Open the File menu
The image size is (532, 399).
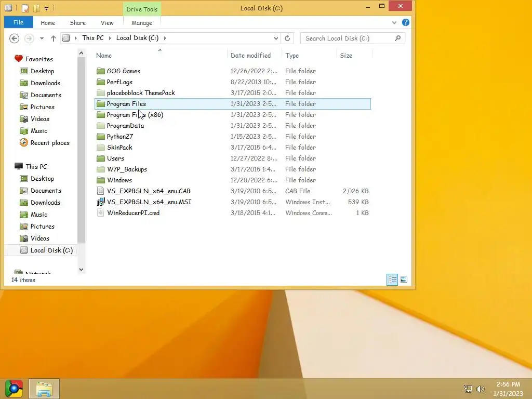pyautogui.click(x=18, y=22)
